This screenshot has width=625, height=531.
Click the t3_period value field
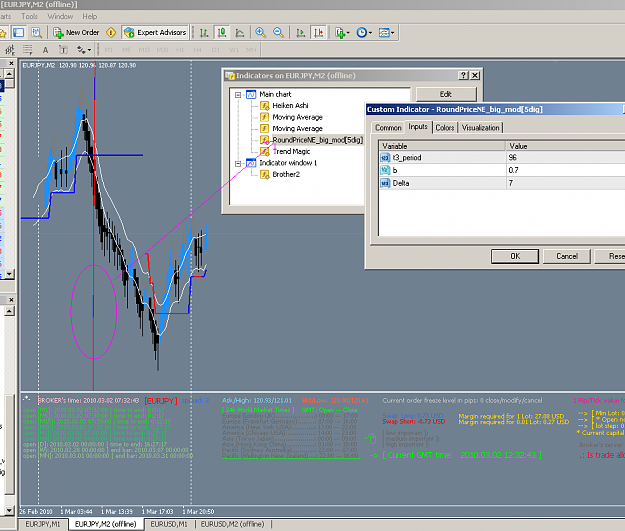(x=565, y=157)
